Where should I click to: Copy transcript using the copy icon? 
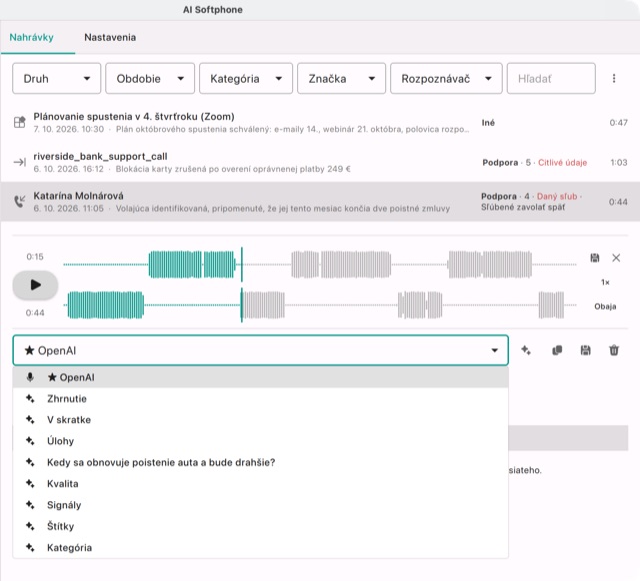(557, 350)
